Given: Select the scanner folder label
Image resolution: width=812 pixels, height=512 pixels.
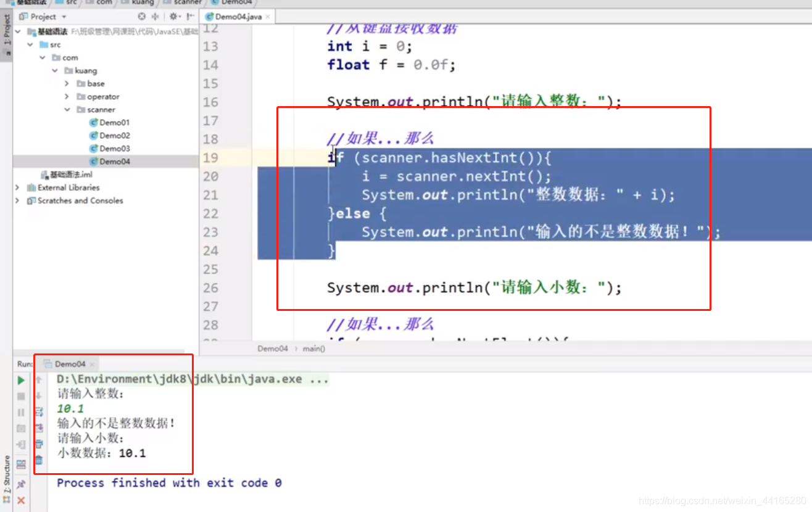Looking at the screenshot, I should (101, 109).
